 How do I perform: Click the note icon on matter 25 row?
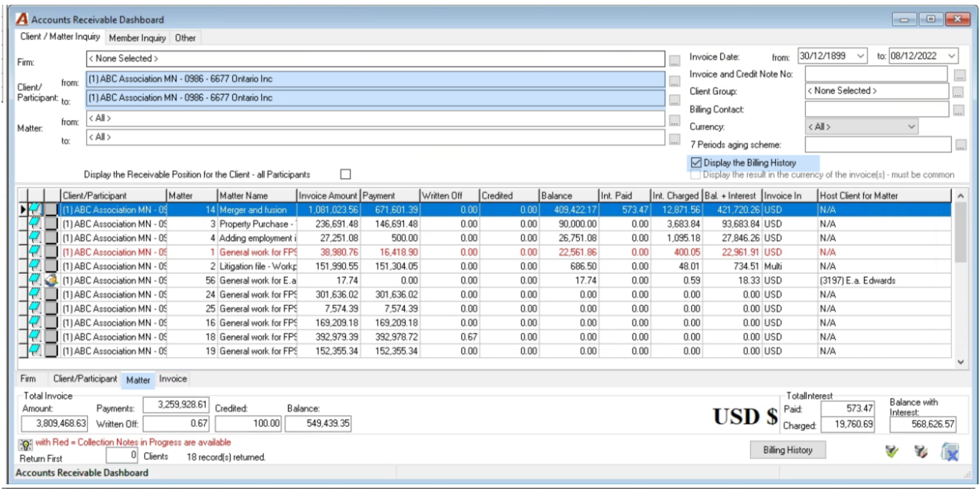tap(35, 308)
